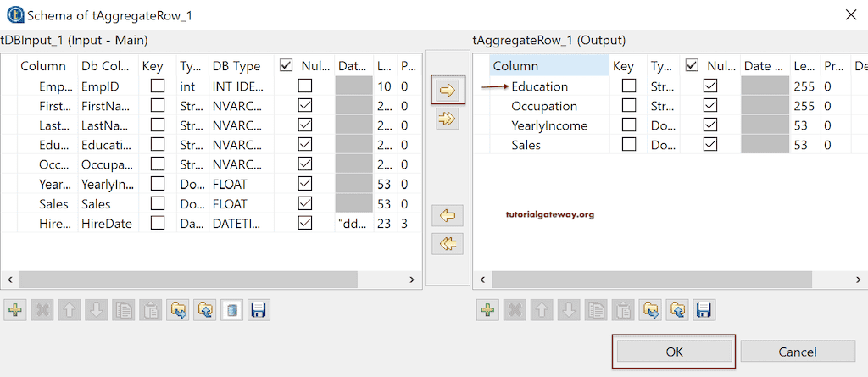Copy selected columns to output with single right arrow
The width and height of the screenshot is (868, 377).
point(448,90)
